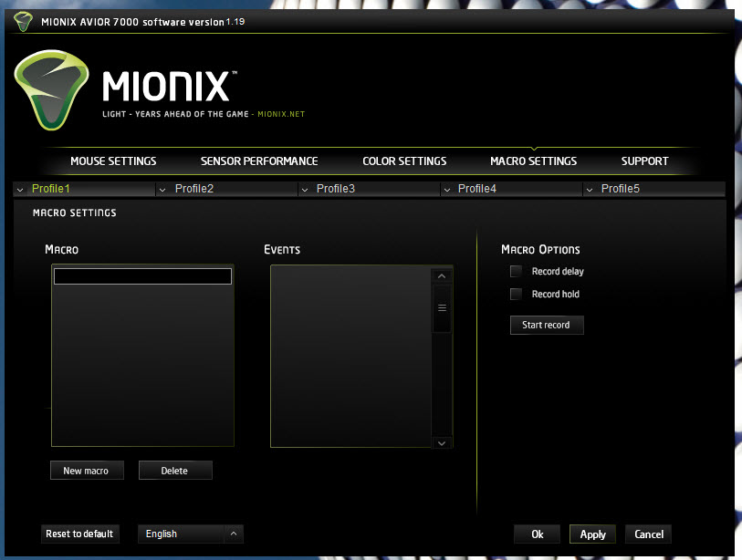Expand the Profile1 chevron arrow
This screenshot has width=742, height=560.
coord(20,190)
